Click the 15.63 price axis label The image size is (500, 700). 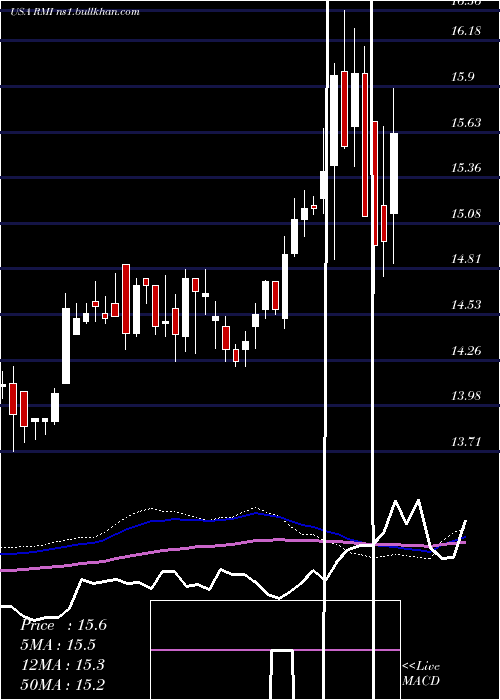tap(466, 122)
